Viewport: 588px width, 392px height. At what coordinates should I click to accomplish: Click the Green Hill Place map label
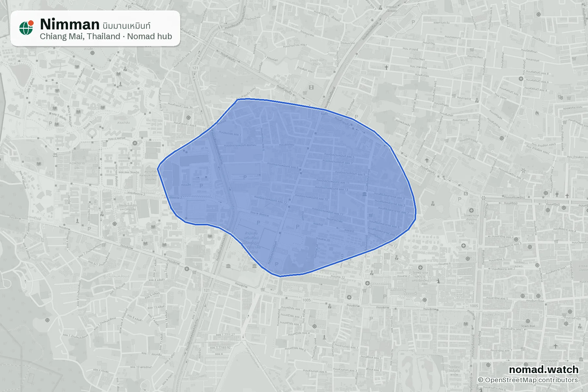point(317,62)
